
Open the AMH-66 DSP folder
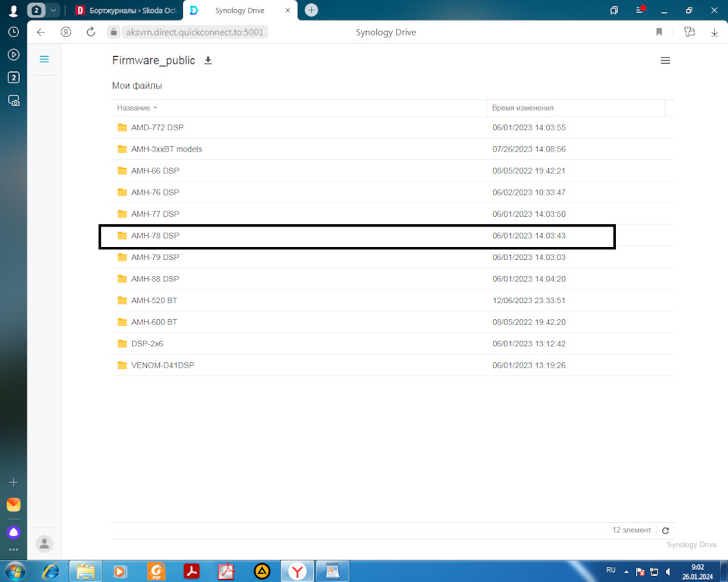click(x=155, y=171)
